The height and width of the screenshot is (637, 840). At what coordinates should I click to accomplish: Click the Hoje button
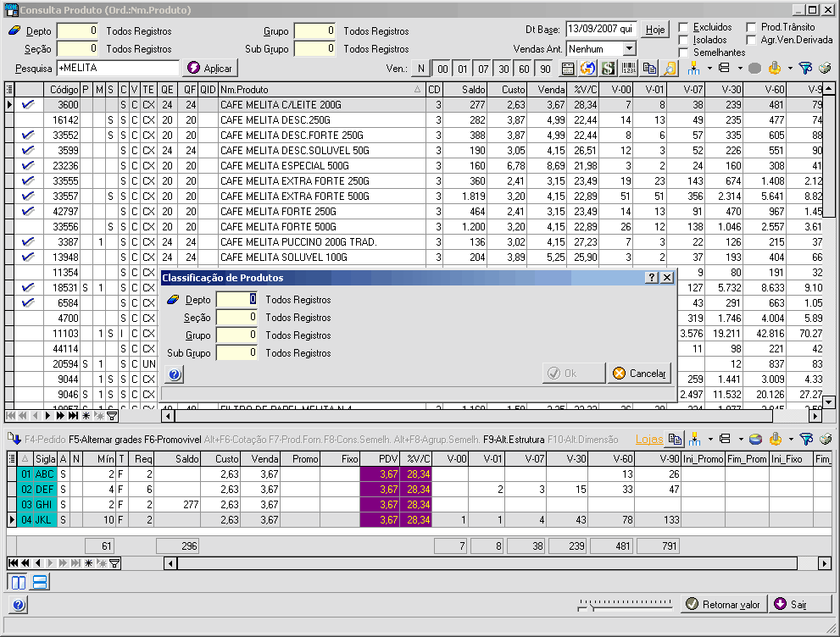[x=655, y=30]
